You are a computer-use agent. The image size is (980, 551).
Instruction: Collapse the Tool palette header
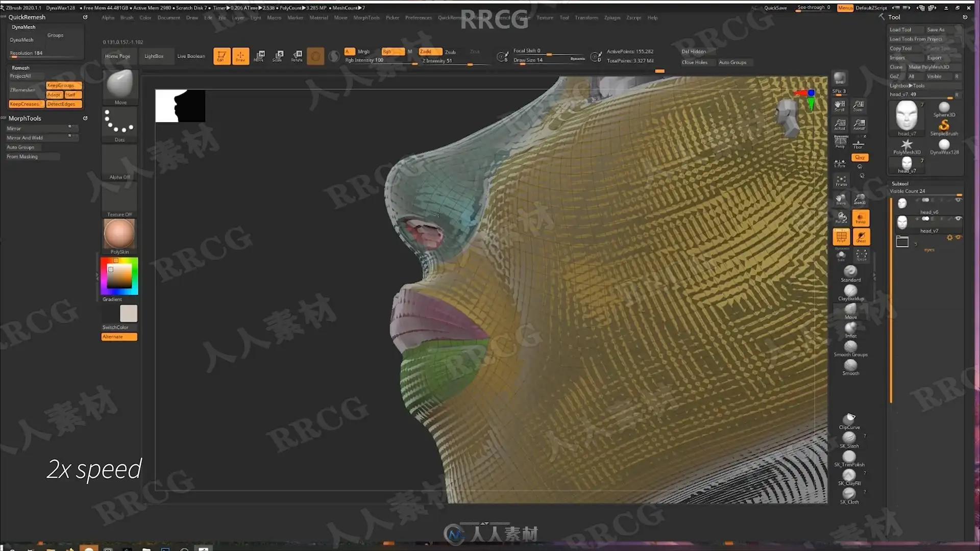894,17
